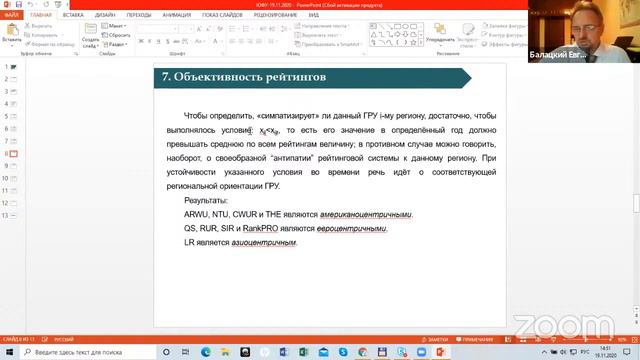Select the oval shape in shapes gallery
The height and width of the screenshot is (360, 640).
click(x=405, y=27)
